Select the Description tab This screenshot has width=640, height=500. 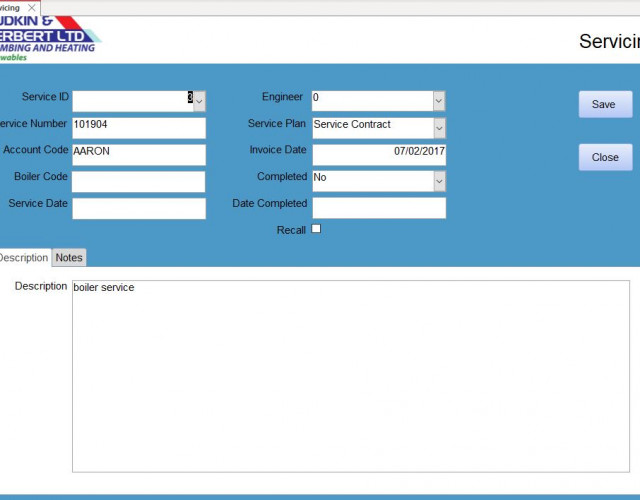[x=23, y=258]
